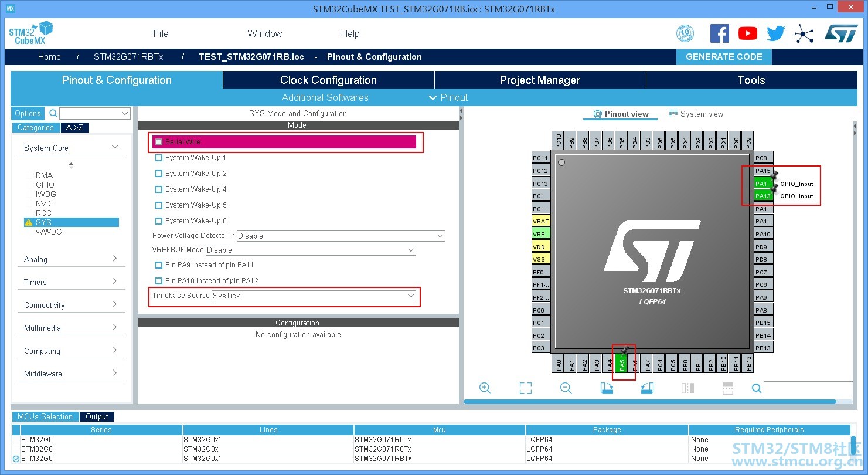The image size is (868, 475).
Task: Click the vertical split view icon
Action: 728,388
